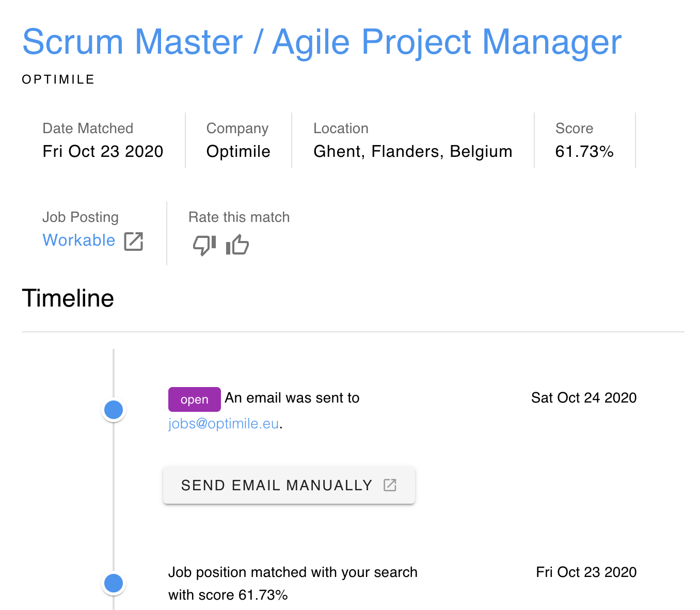This screenshot has width=700, height=610.
Task: Open external link icon beside Workable
Action: pyautogui.click(x=134, y=241)
